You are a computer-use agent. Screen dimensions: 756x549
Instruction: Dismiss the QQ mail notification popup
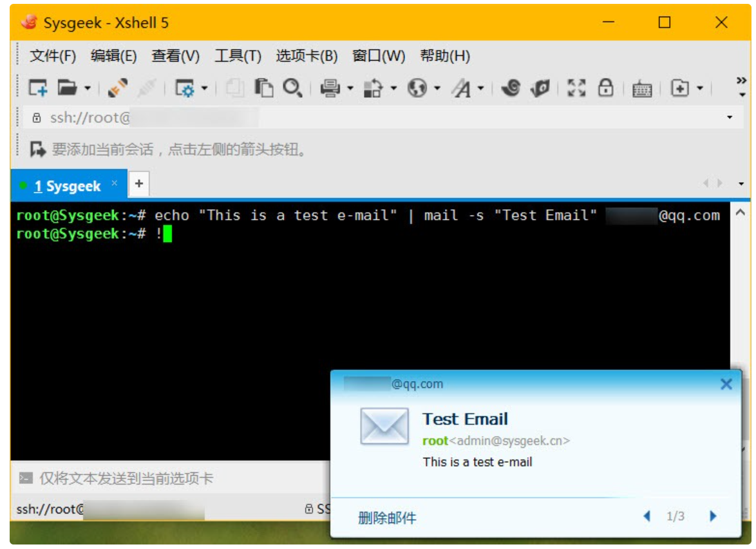click(726, 384)
